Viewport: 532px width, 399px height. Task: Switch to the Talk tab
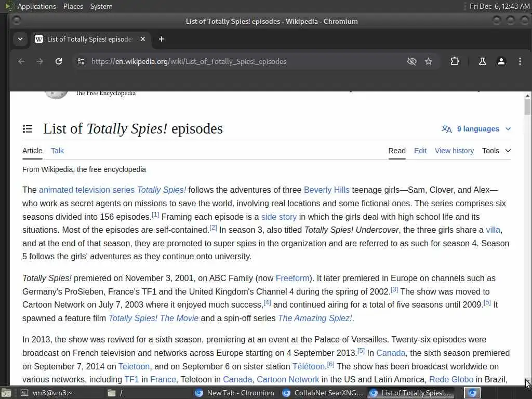57,151
